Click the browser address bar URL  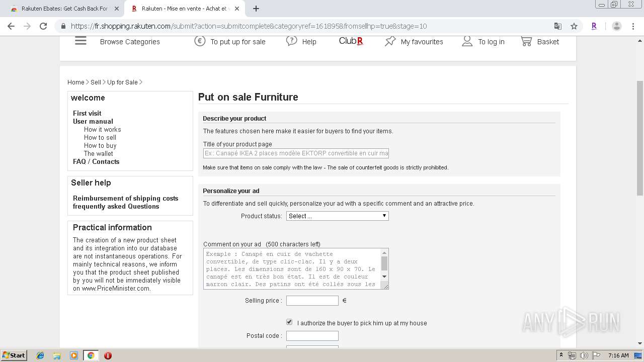(x=249, y=26)
